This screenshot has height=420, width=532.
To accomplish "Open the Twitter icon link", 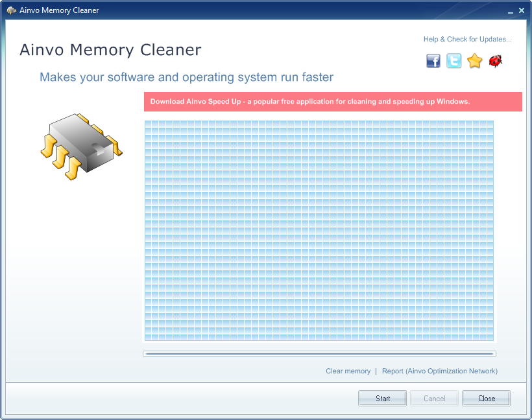I will point(453,61).
